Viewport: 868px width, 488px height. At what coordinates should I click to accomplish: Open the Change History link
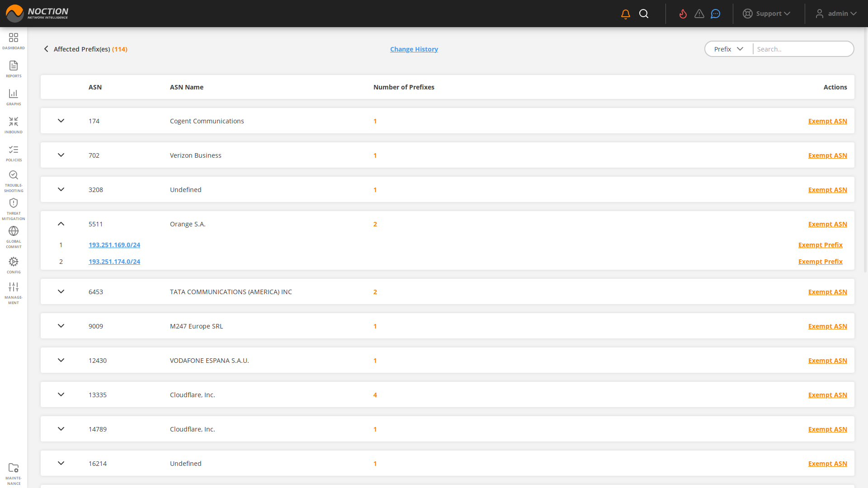pos(414,49)
